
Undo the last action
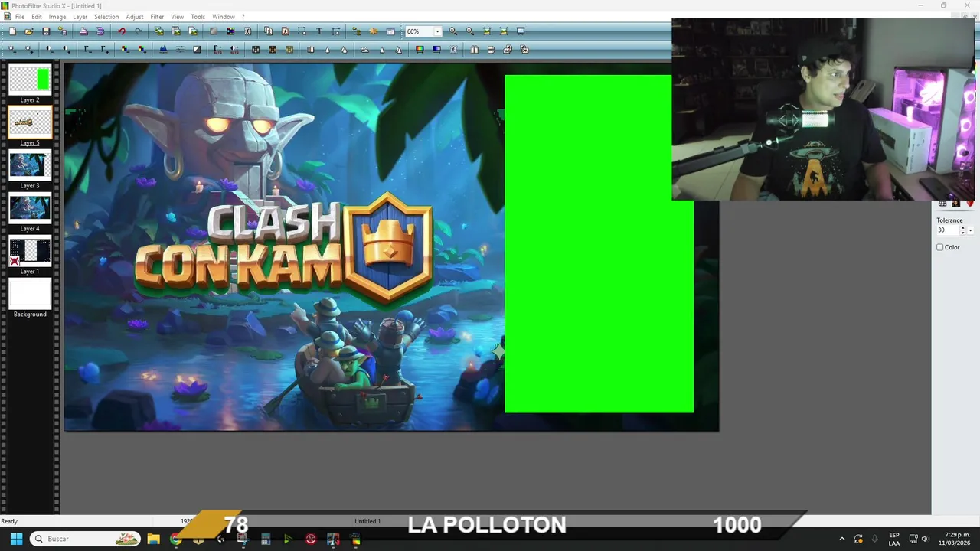coord(122,31)
